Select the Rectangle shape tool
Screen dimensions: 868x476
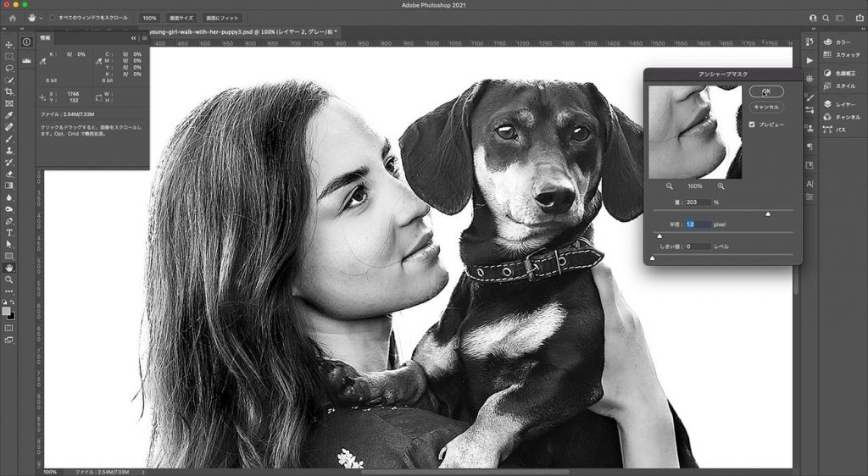coord(8,256)
